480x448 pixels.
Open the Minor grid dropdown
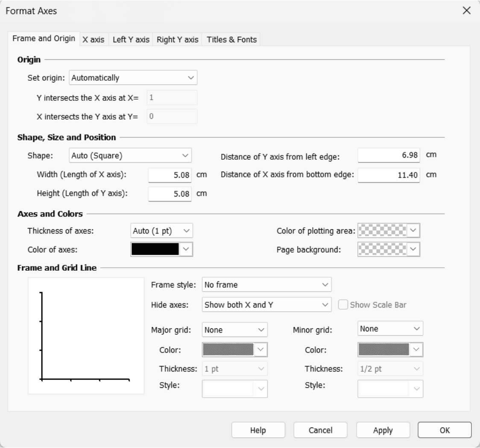coord(390,328)
